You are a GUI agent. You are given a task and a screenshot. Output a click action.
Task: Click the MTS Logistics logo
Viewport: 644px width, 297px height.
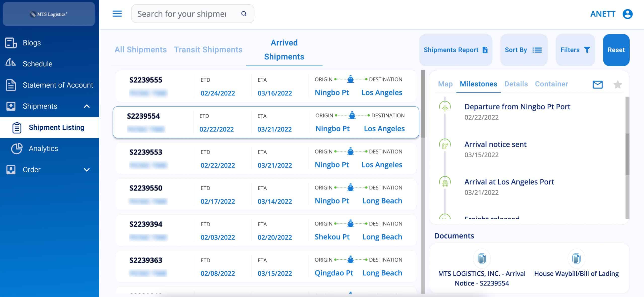(49, 14)
